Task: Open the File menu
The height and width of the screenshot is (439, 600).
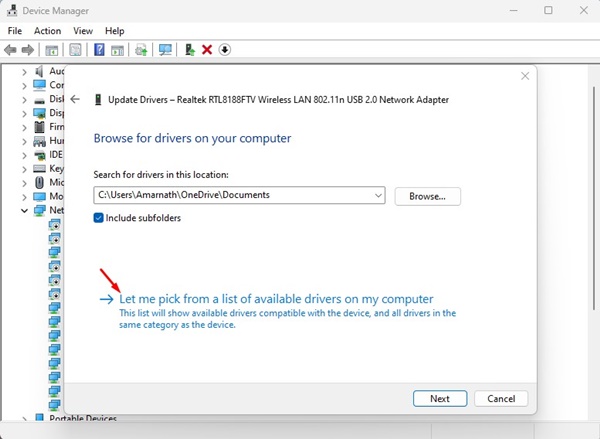Action: pos(15,31)
